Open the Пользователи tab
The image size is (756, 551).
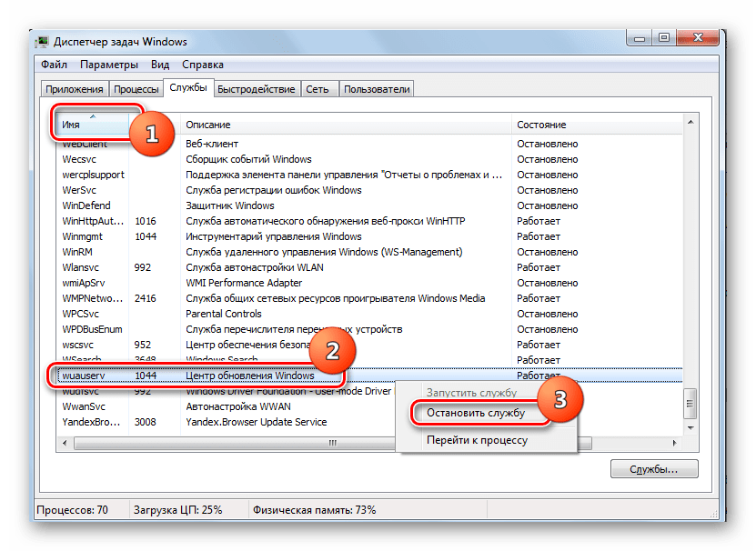click(377, 89)
